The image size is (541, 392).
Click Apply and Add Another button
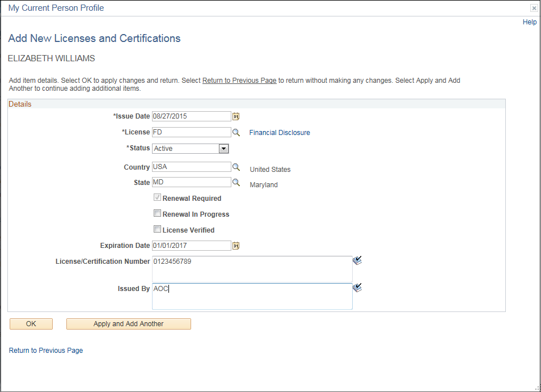point(128,324)
